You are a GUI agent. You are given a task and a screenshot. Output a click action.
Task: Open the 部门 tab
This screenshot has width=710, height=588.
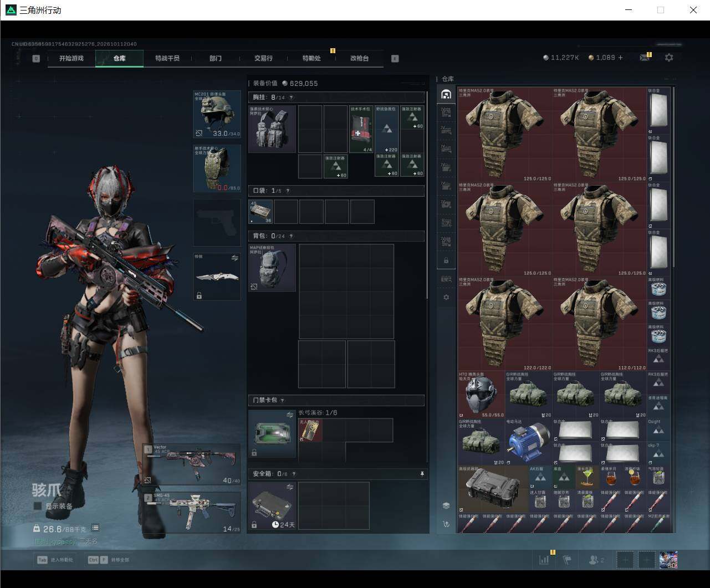pyautogui.click(x=216, y=58)
